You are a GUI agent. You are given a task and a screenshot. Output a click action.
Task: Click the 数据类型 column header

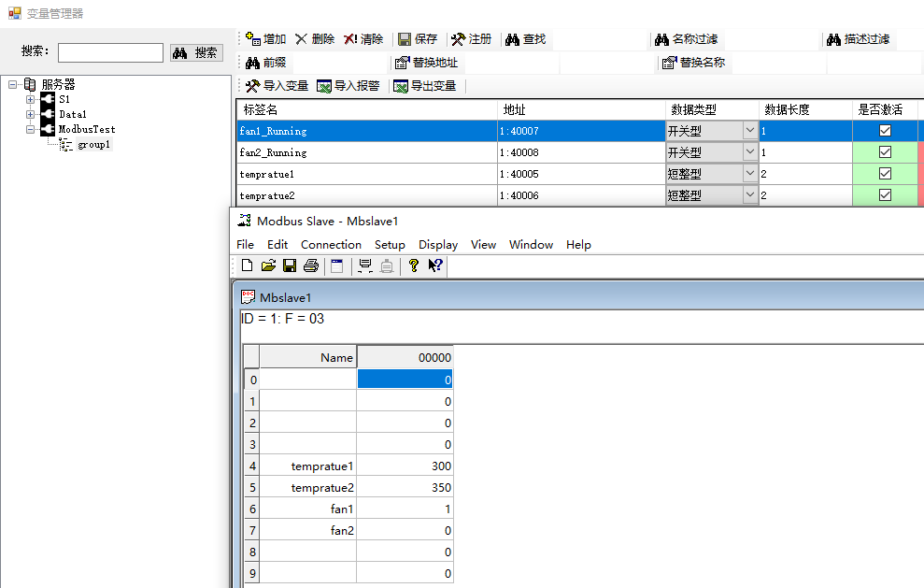pos(713,109)
